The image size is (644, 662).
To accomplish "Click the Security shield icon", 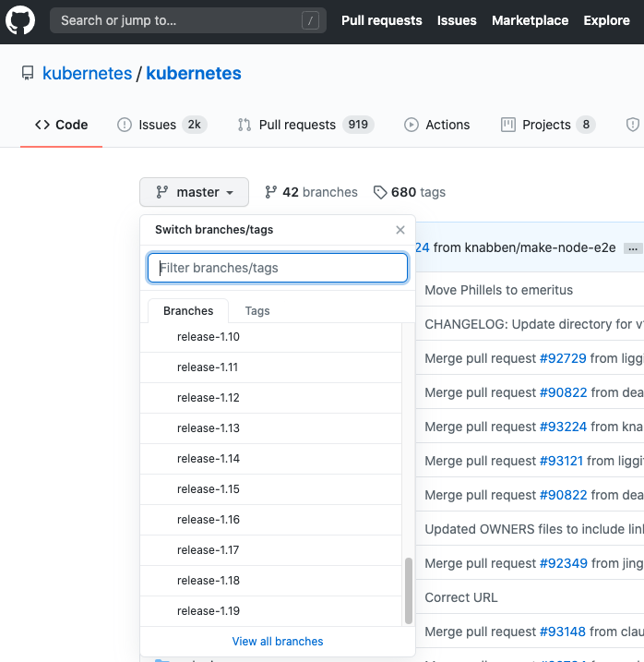I will [632, 125].
